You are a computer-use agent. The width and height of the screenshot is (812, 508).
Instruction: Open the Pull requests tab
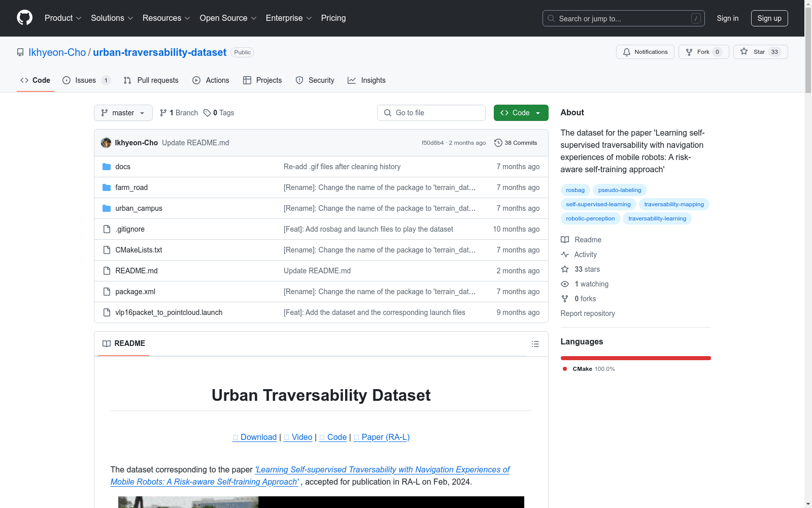pyautogui.click(x=151, y=80)
